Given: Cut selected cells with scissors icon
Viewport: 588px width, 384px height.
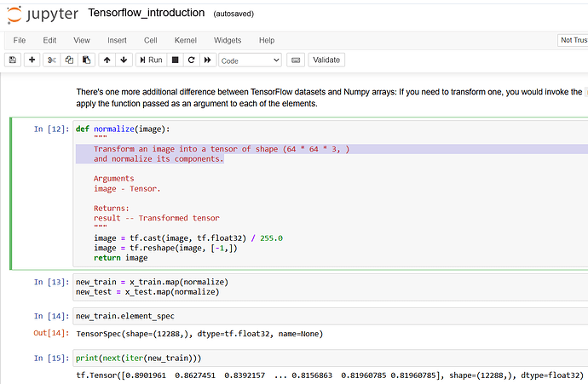Looking at the screenshot, I should [x=52, y=60].
